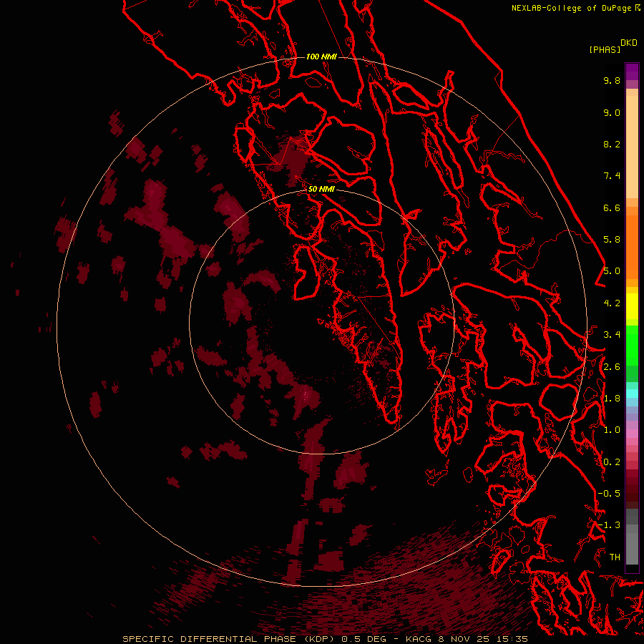Image resolution: width=644 pixels, height=644 pixels.
Task: Click the 1.0 scale value
Action: [x=612, y=430]
